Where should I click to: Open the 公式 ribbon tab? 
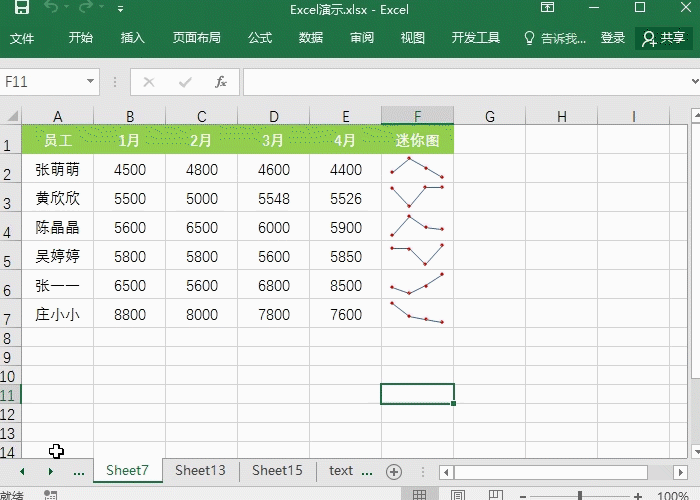point(260,38)
